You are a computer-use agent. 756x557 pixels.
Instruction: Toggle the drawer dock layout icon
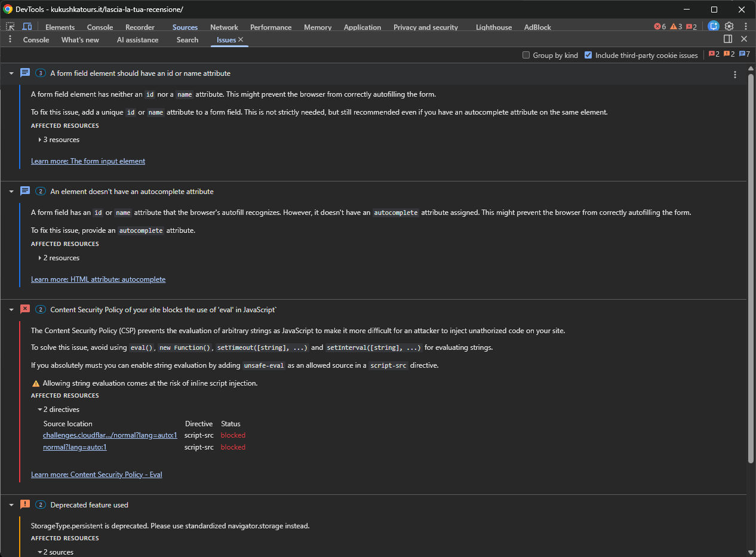pos(728,39)
